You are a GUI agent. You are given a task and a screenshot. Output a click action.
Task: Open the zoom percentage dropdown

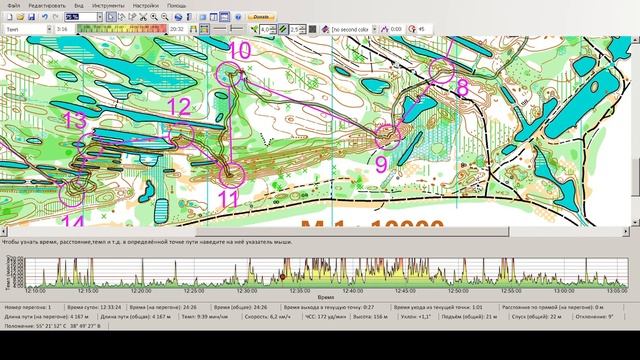click(100, 17)
